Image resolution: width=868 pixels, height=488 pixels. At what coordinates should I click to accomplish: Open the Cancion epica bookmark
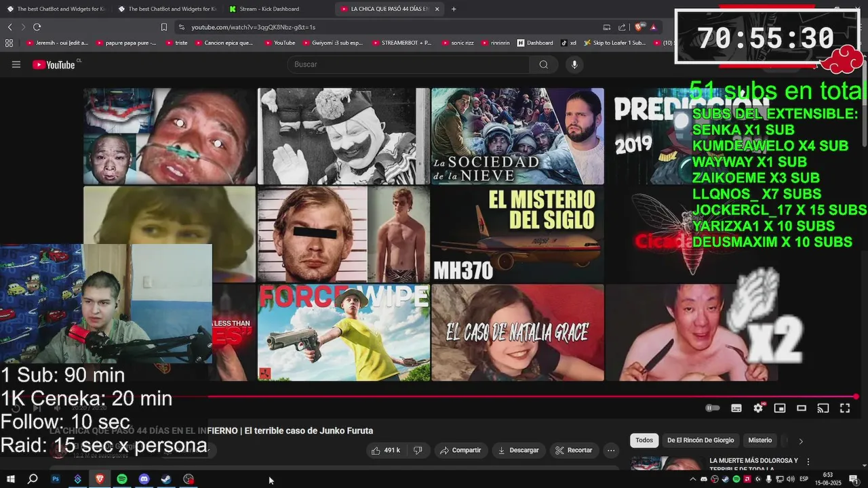(224, 43)
